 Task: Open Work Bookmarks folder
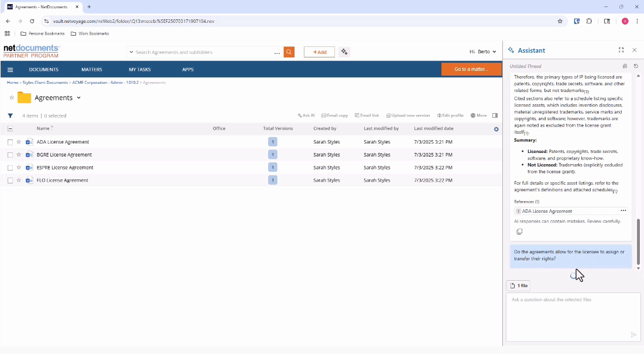(x=90, y=34)
